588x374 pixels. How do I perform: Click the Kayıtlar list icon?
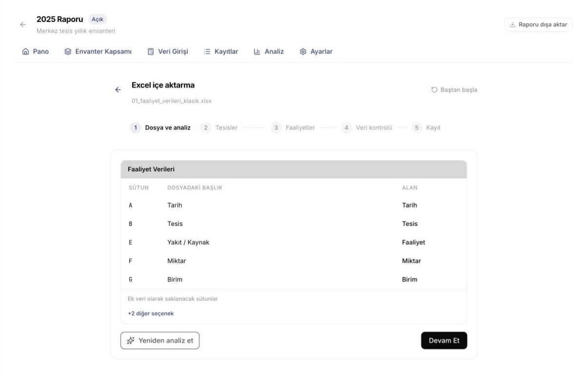[x=207, y=52]
